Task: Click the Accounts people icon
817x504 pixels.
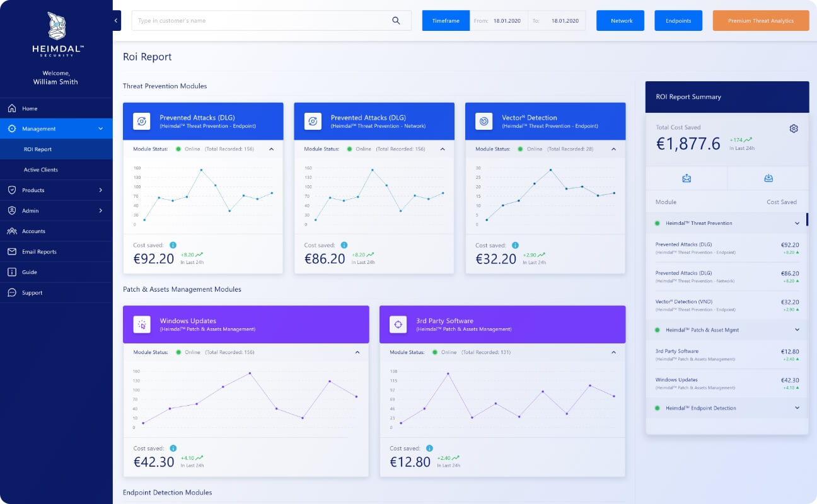Action: tap(12, 231)
